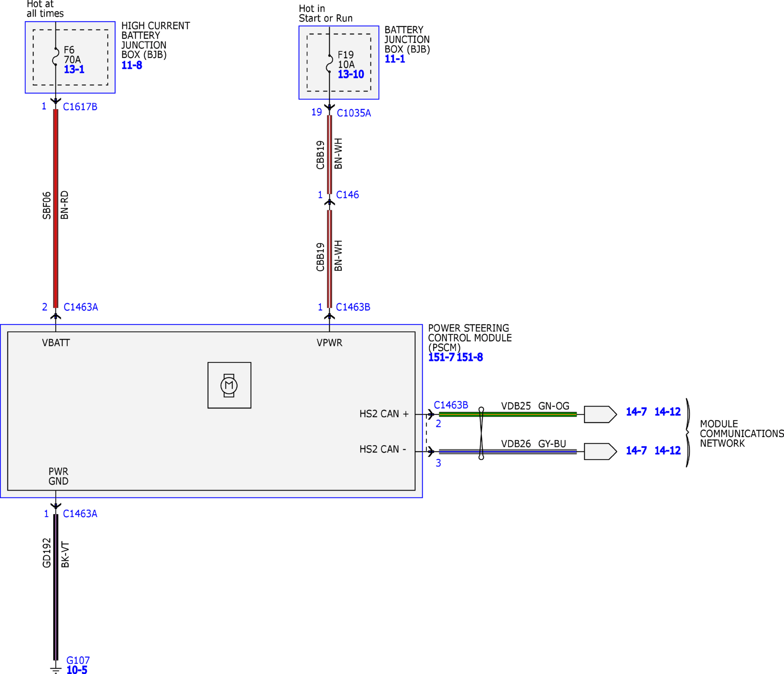Click the C1617B connector label
784x674 pixels.
80,107
